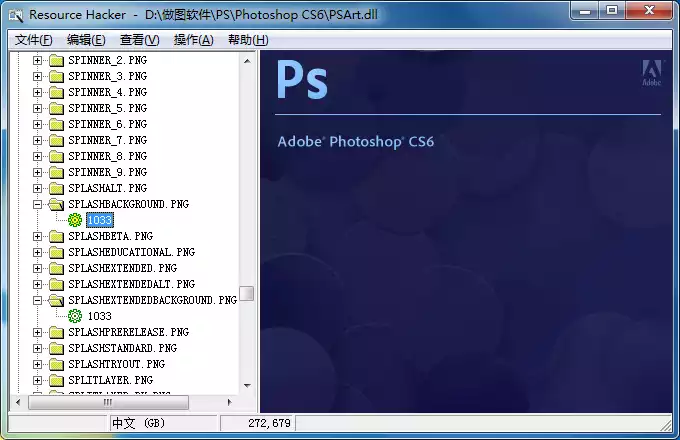Open the 文件(F) menu

point(33,40)
